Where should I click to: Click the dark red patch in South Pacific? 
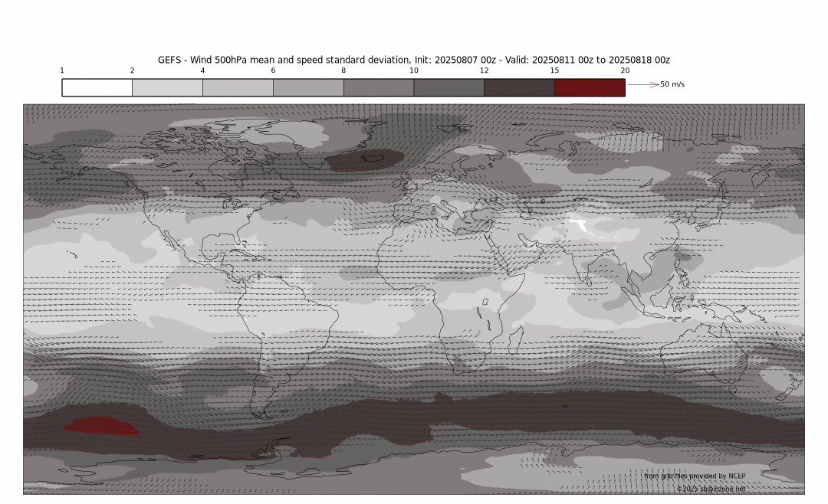101,425
